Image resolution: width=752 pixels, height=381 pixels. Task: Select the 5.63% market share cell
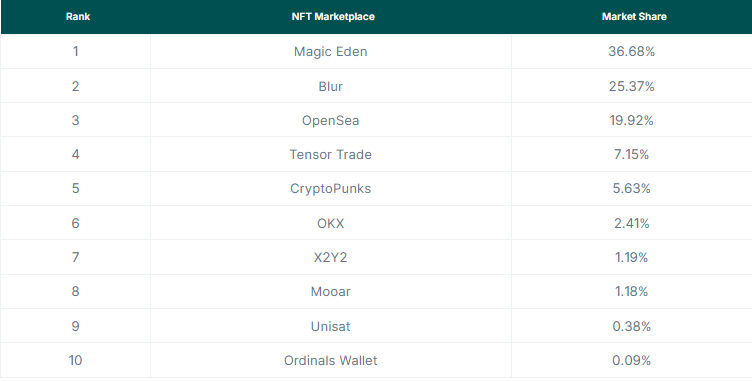(x=631, y=189)
